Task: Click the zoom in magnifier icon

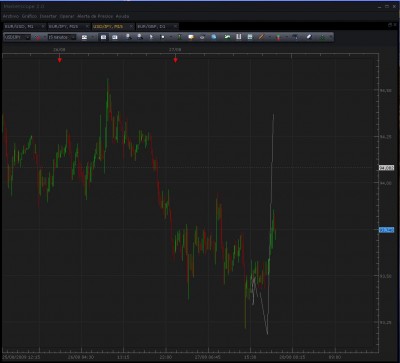Action: [129, 37]
